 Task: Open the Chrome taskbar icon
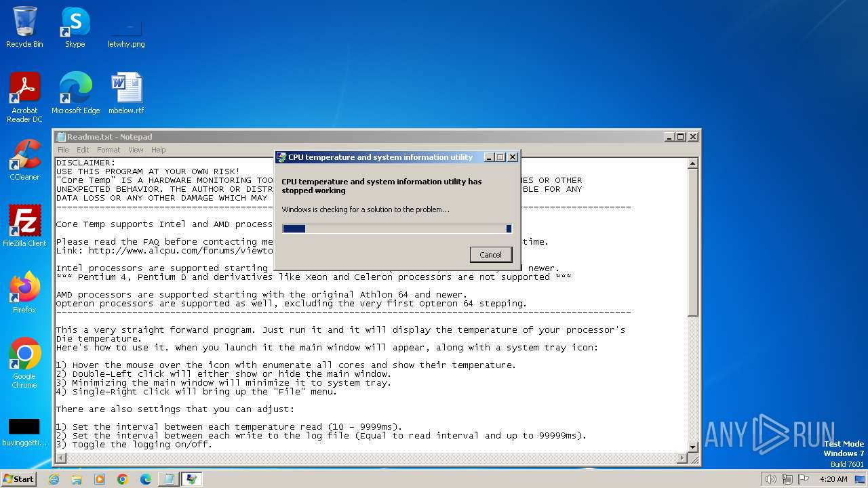(x=123, y=479)
